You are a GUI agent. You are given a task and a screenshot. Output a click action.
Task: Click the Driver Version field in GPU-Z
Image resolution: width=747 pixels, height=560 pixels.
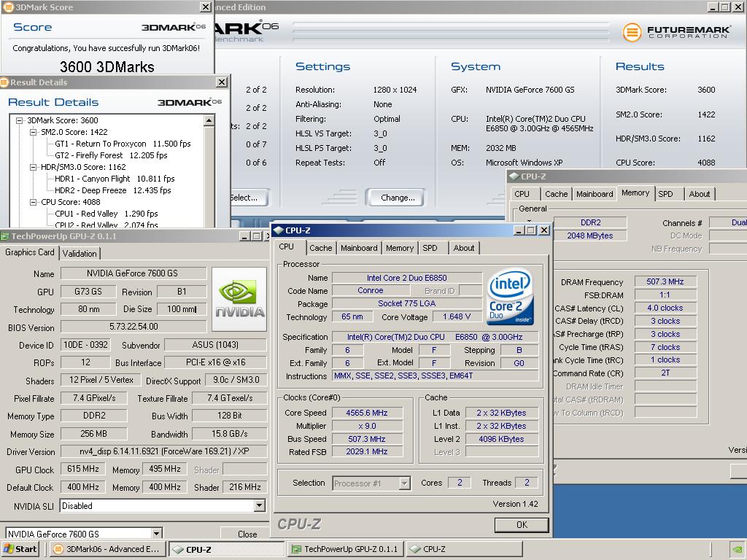[164, 451]
